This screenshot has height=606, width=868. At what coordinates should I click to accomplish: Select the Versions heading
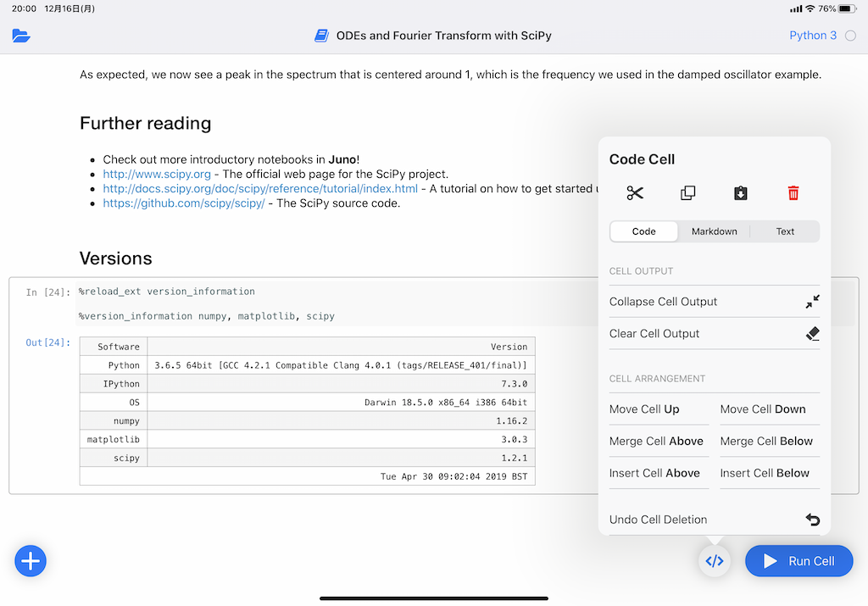115,259
